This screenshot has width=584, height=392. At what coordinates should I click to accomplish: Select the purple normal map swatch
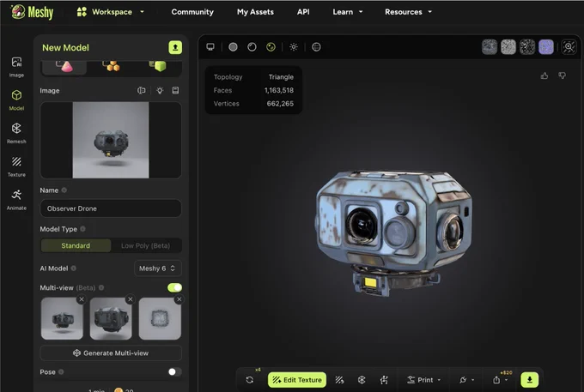(x=546, y=47)
